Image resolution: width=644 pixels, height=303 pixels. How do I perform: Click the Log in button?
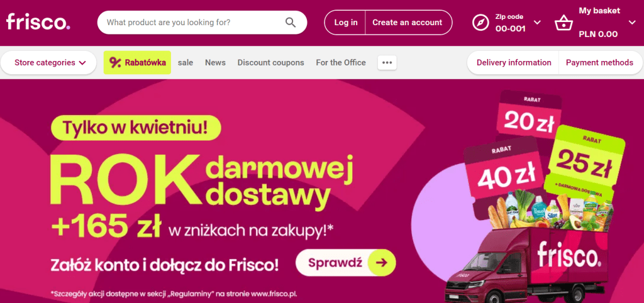click(345, 23)
